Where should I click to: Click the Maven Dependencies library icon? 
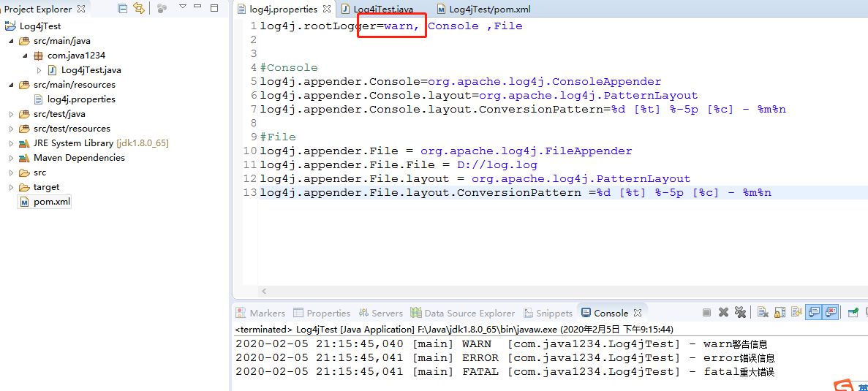24,158
